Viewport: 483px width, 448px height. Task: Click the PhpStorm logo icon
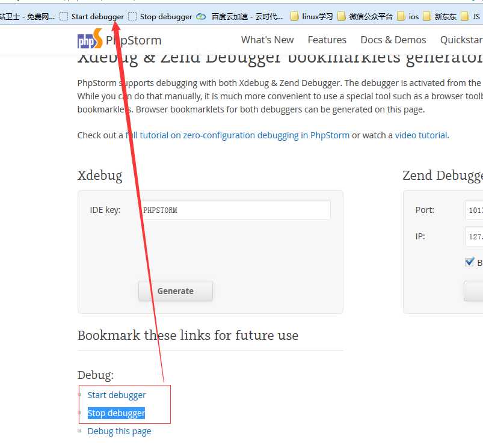tap(90, 39)
